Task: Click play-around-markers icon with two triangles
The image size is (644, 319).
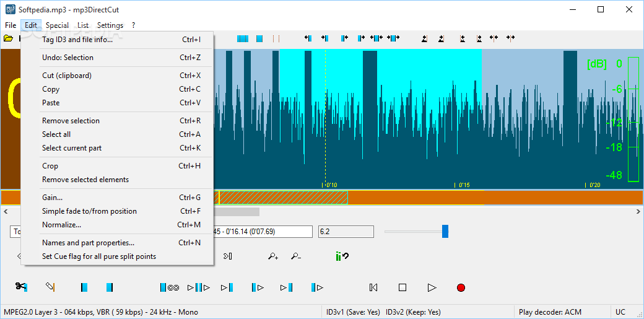Action: 199,287
